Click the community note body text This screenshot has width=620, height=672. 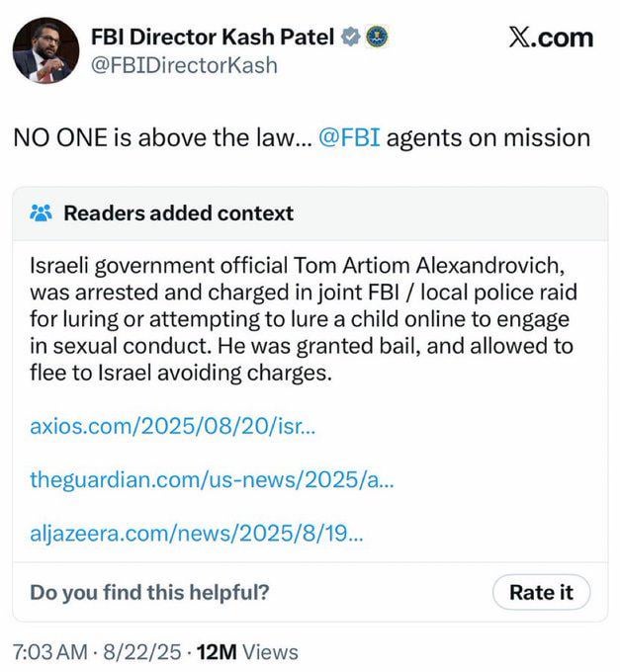tap(304, 319)
